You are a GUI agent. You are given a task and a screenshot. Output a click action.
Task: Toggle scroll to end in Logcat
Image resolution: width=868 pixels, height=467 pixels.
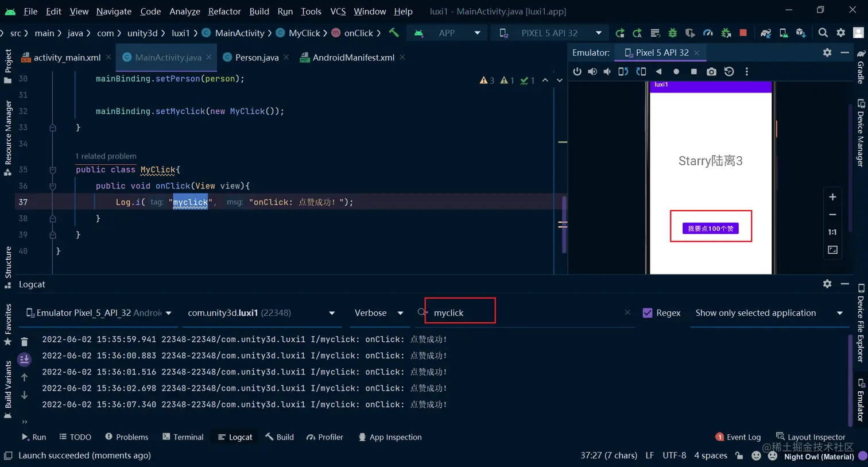[x=24, y=360]
